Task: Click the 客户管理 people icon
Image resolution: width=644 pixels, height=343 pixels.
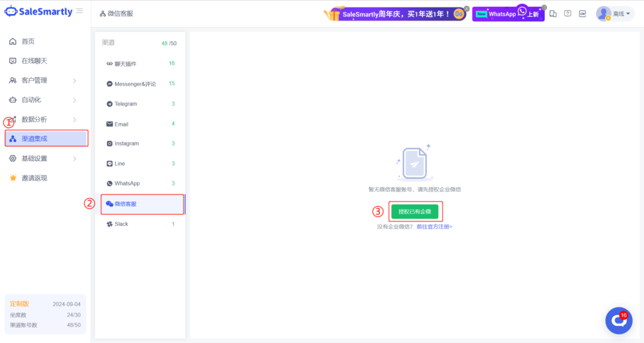Action: [x=13, y=80]
